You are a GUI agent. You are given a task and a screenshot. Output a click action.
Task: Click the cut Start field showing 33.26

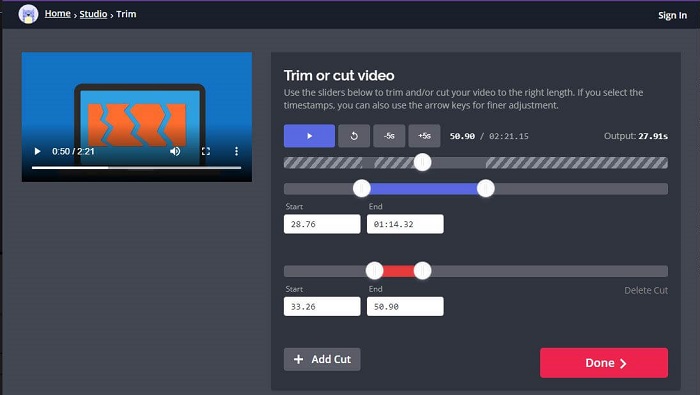pos(322,307)
